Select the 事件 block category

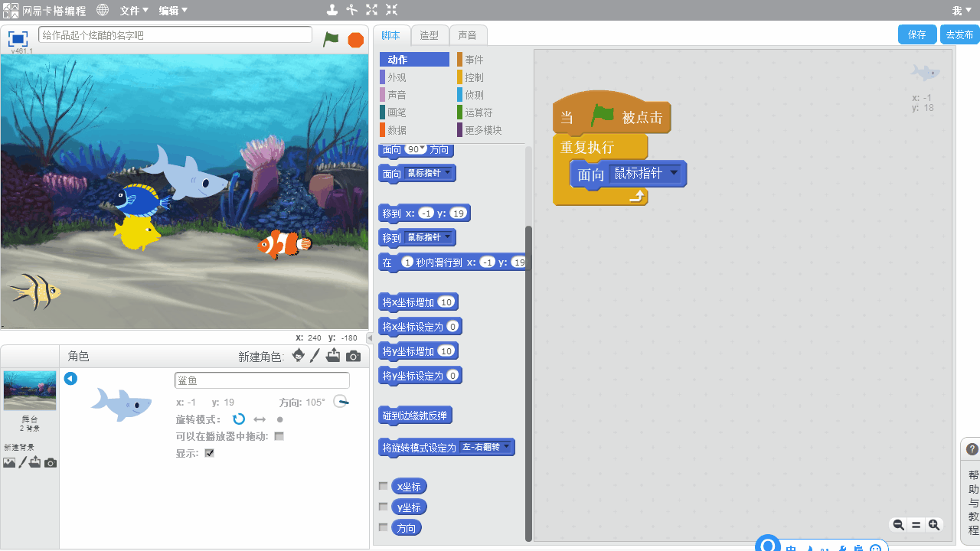492,60
